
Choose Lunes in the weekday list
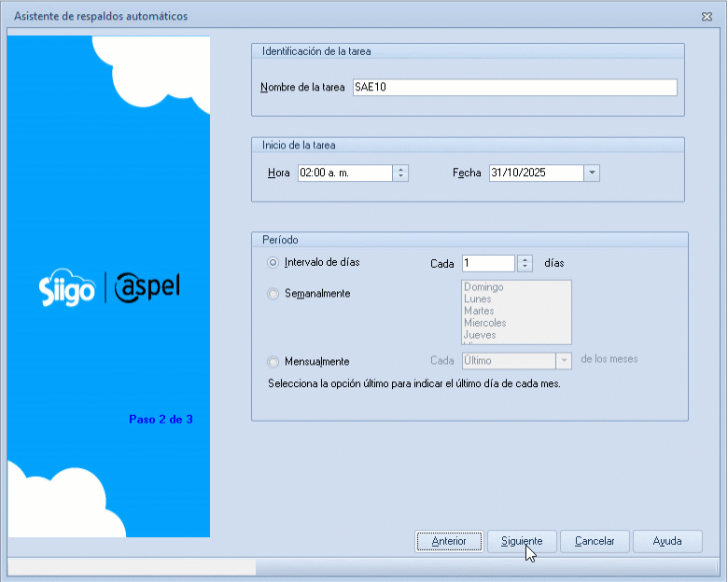coord(477,298)
